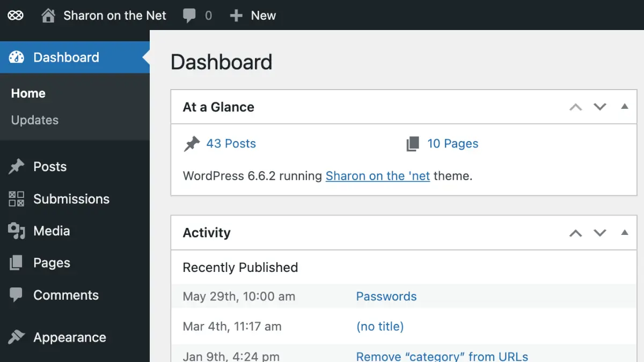Image resolution: width=644 pixels, height=362 pixels.
Task: Open the Remove "category" from URLs post
Action: click(441, 356)
